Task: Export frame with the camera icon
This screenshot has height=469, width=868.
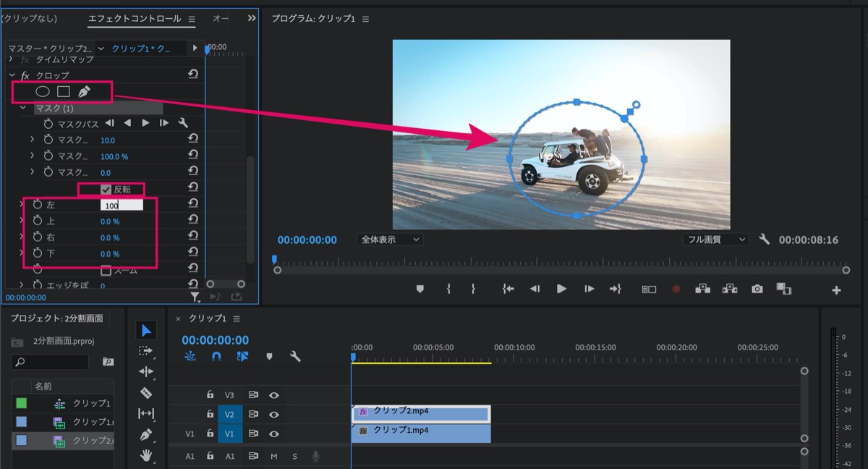Action: click(x=757, y=289)
